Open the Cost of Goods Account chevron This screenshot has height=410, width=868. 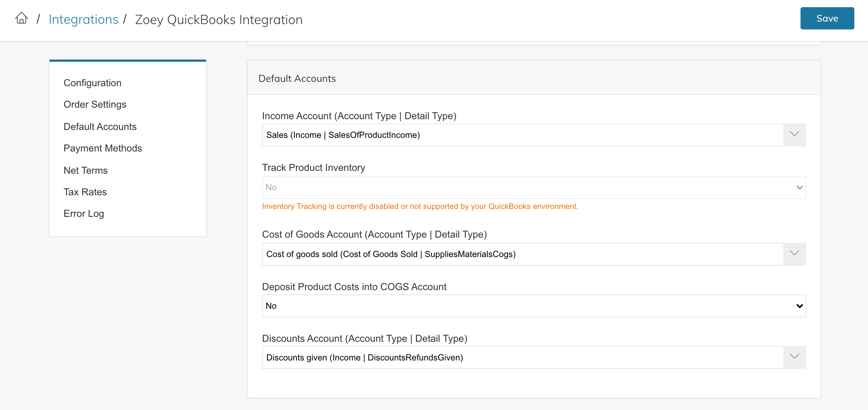tap(794, 254)
